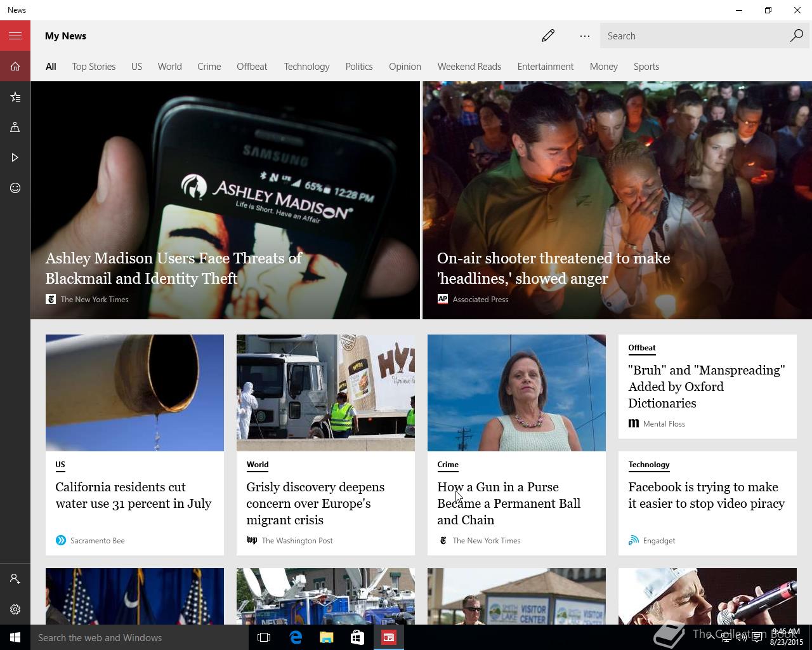
Task: Open Bruh and Manspreading Oxford article
Action: pyautogui.click(x=706, y=387)
